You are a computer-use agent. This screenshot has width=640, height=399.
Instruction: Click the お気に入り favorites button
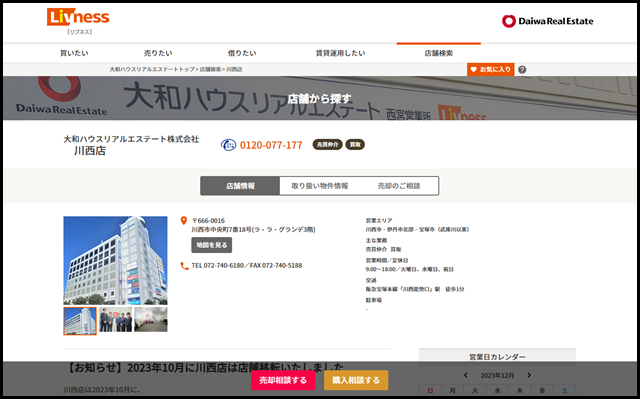tap(491, 69)
